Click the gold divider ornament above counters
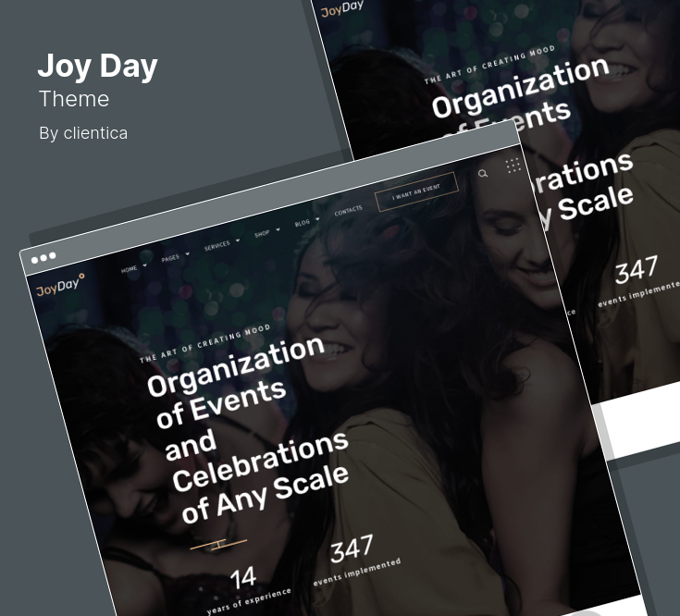 tap(218, 545)
